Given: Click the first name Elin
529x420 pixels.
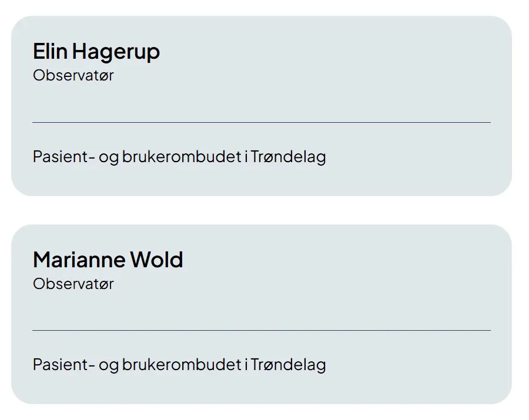Looking at the screenshot, I should (x=50, y=51).
